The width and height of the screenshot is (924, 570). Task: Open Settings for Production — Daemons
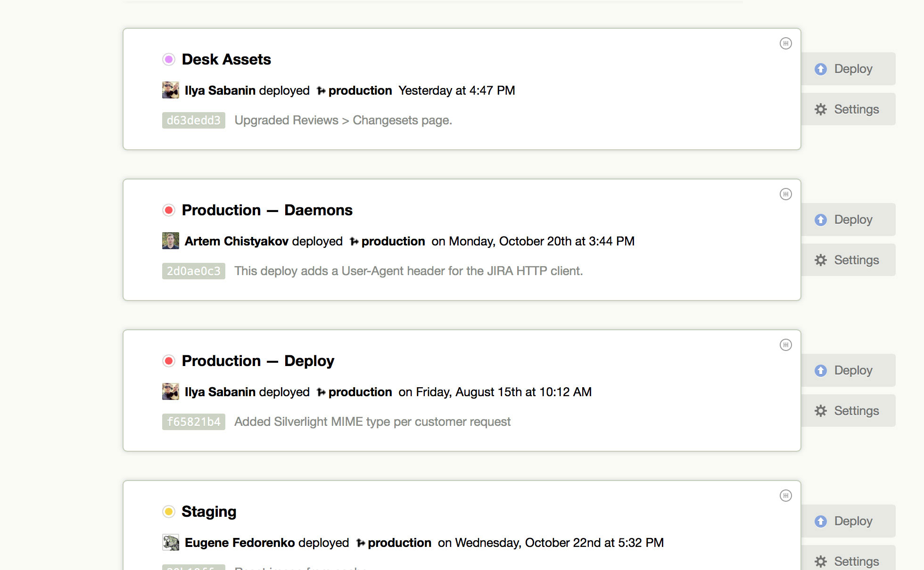click(x=848, y=260)
